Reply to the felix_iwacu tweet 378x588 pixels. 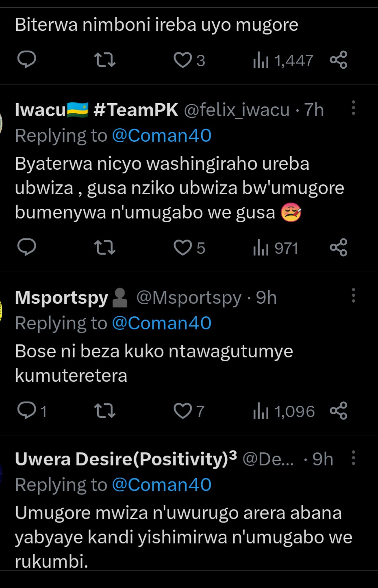coord(27,248)
